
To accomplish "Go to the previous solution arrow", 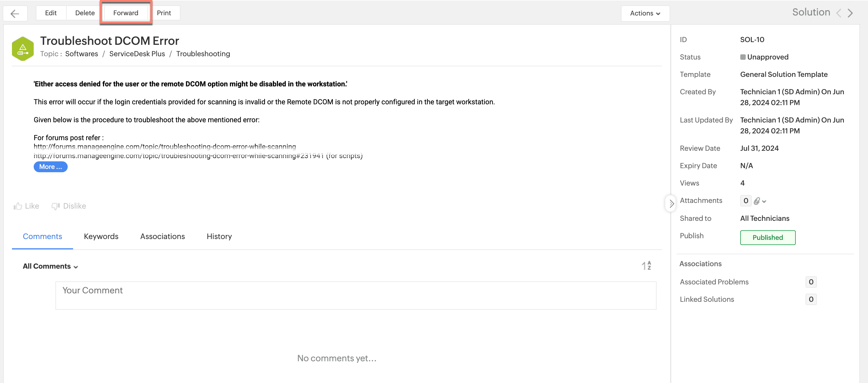I will click(x=839, y=13).
